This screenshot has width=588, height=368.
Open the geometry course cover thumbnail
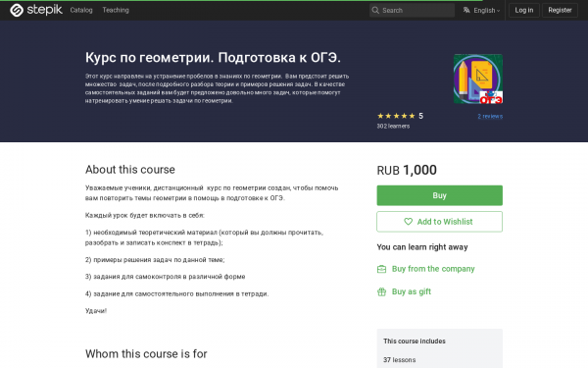pos(478,79)
